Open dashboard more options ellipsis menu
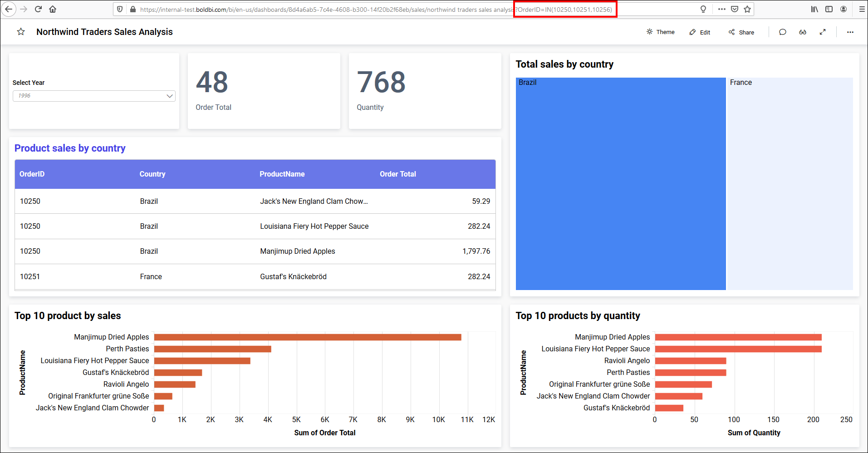Viewport: 868px width, 453px height. point(850,32)
